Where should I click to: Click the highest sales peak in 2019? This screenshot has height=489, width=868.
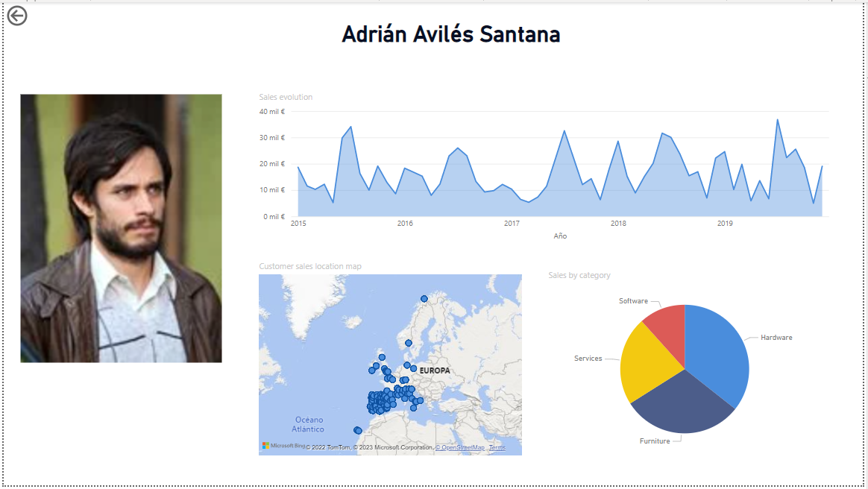777,119
